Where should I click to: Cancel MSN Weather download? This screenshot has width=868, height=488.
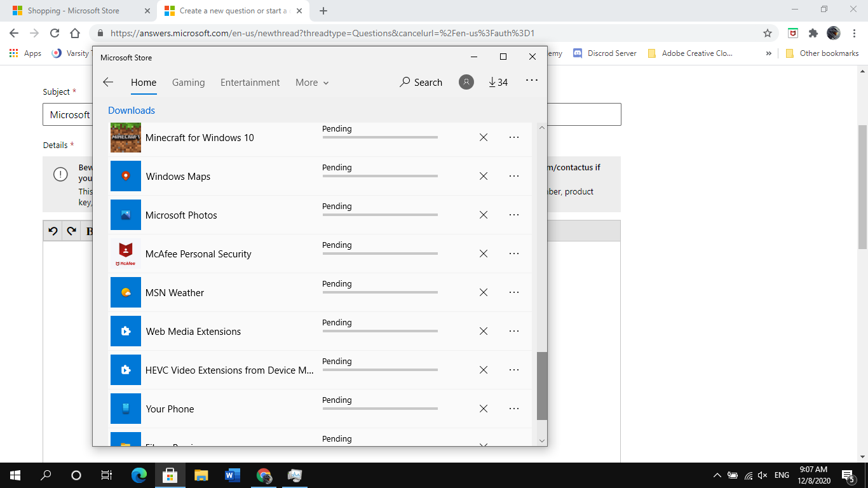[484, 292]
